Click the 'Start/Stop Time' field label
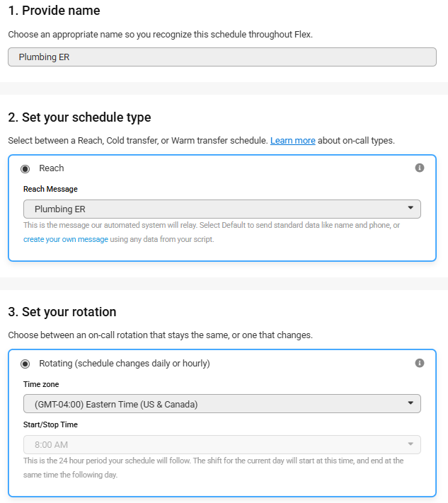 pyautogui.click(x=50, y=424)
